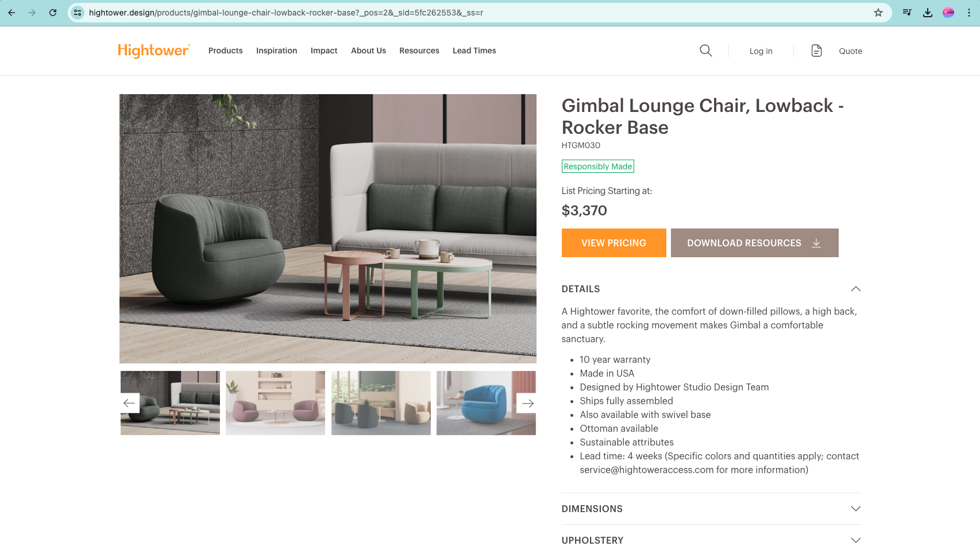Go back using the browser back arrow
Image resolution: width=980 pixels, height=550 pixels.
11,12
